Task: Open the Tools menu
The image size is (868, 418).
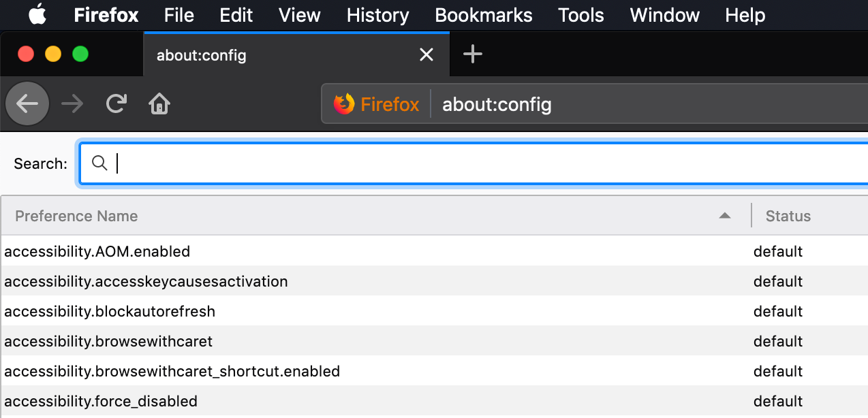Action: pos(580,15)
